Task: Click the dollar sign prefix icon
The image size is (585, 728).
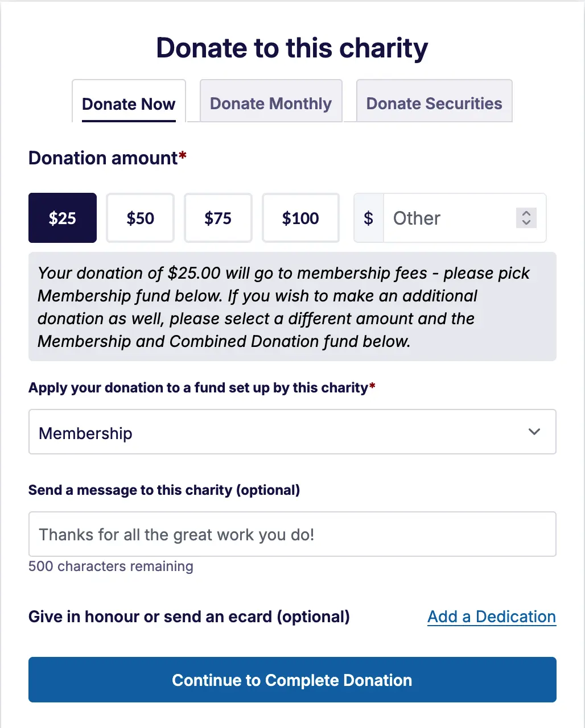Action: [x=369, y=218]
